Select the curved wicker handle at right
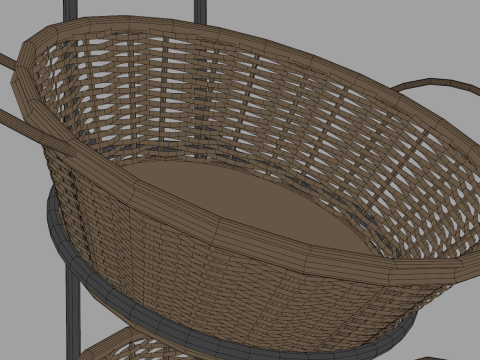This screenshot has height=360, width=480. (x=437, y=87)
